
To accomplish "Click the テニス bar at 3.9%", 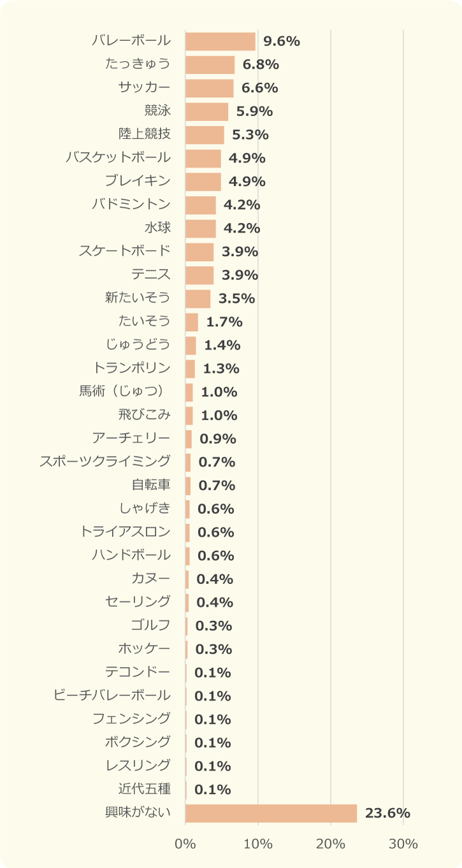I will (199, 275).
